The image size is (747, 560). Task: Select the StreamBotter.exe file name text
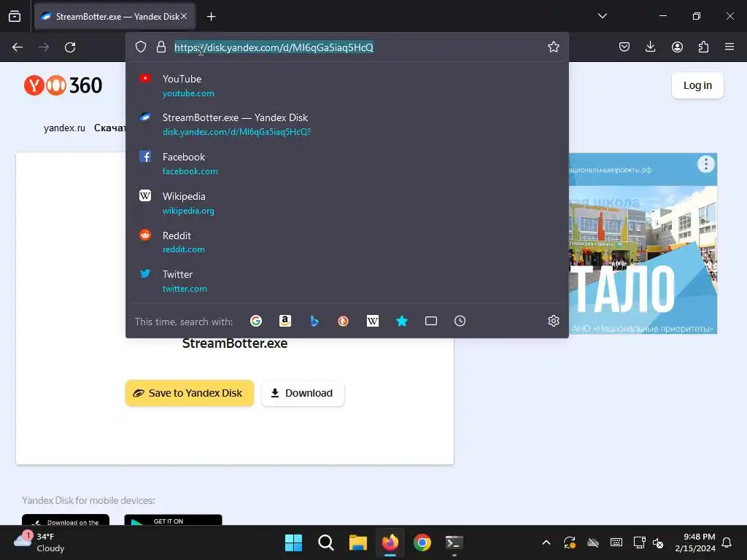(235, 343)
